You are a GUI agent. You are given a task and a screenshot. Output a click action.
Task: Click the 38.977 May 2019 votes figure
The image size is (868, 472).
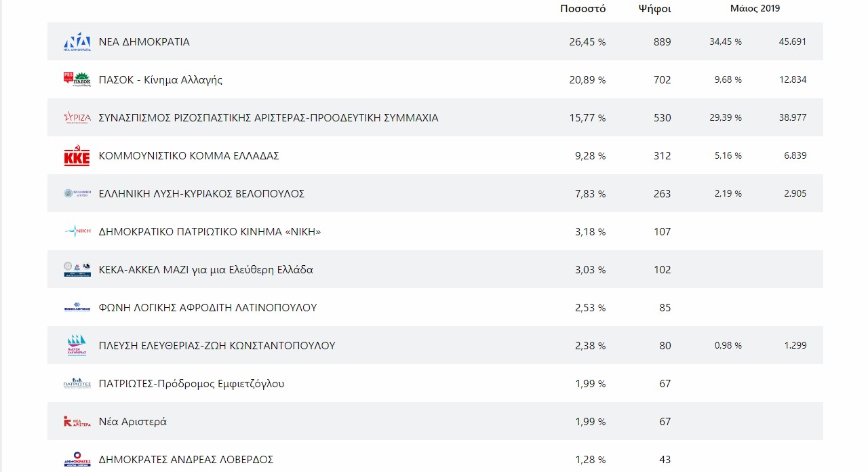pyautogui.click(x=793, y=118)
